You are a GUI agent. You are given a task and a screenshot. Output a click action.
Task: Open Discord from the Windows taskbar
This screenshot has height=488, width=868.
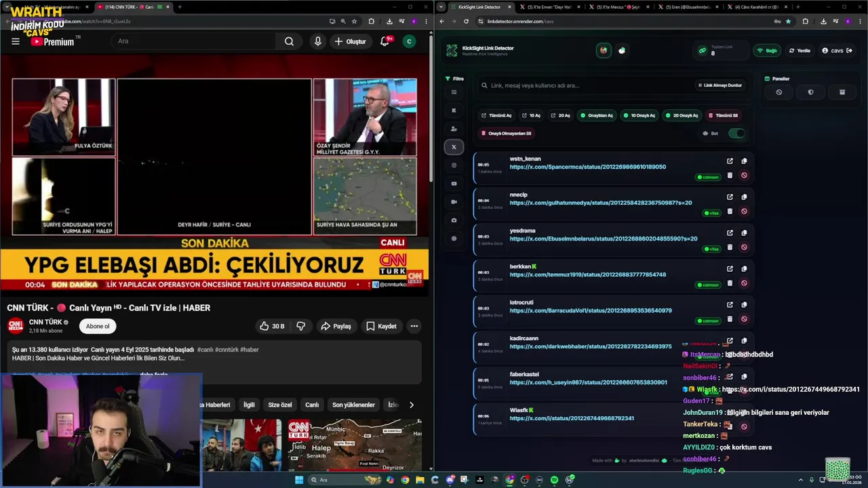tap(450, 480)
